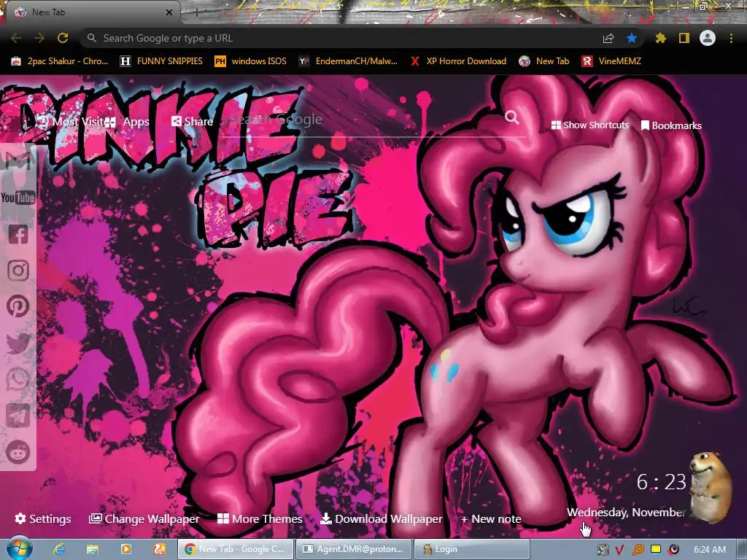Go forward with the browser forward arrow
Image resolution: width=747 pixels, height=560 pixels.
39,38
